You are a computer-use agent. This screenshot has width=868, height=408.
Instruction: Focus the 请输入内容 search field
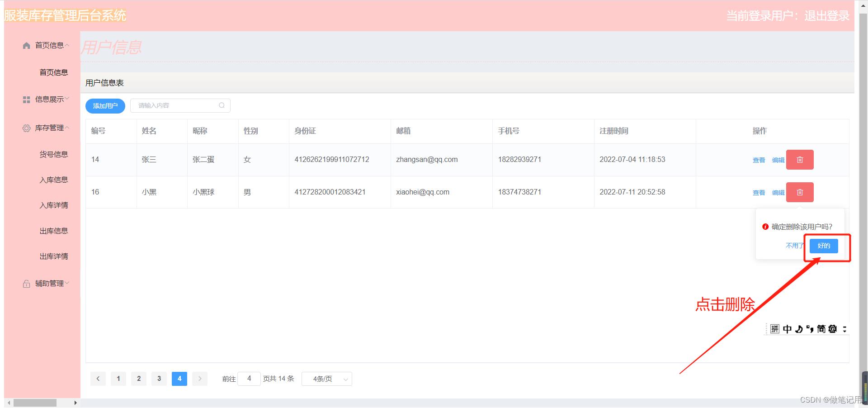pyautogui.click(x=180, y=105)
